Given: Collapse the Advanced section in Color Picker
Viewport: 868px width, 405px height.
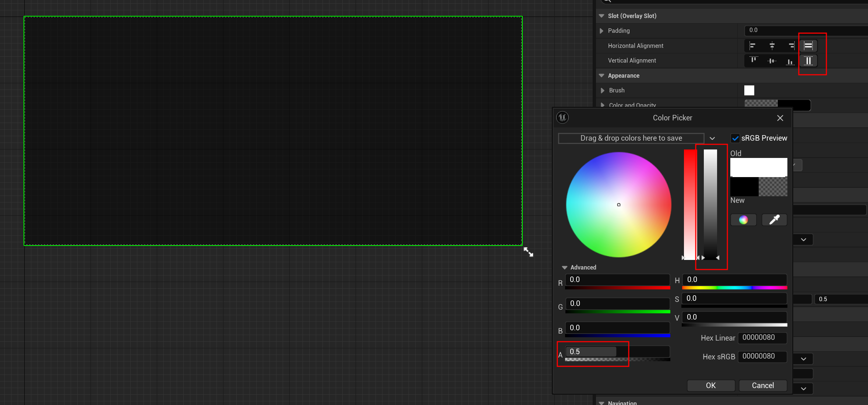Looking at the screenshot, I should point(565,268).
